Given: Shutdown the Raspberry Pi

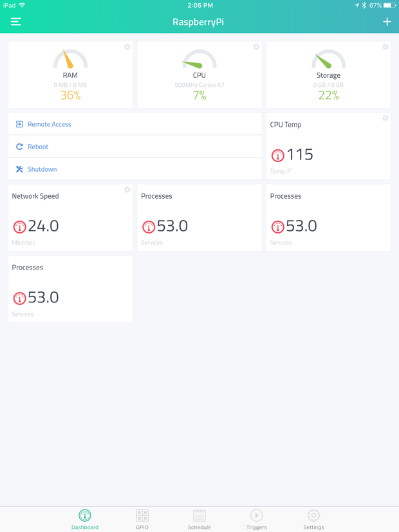Looking at the screenshot, I should pyautogui.click(x=135, y=169).
